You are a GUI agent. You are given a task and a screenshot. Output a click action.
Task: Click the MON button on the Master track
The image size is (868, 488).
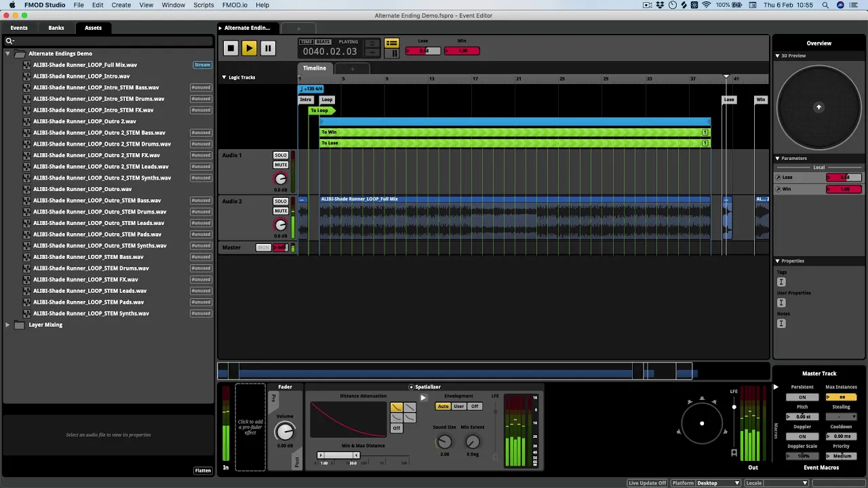pos(263,247)
